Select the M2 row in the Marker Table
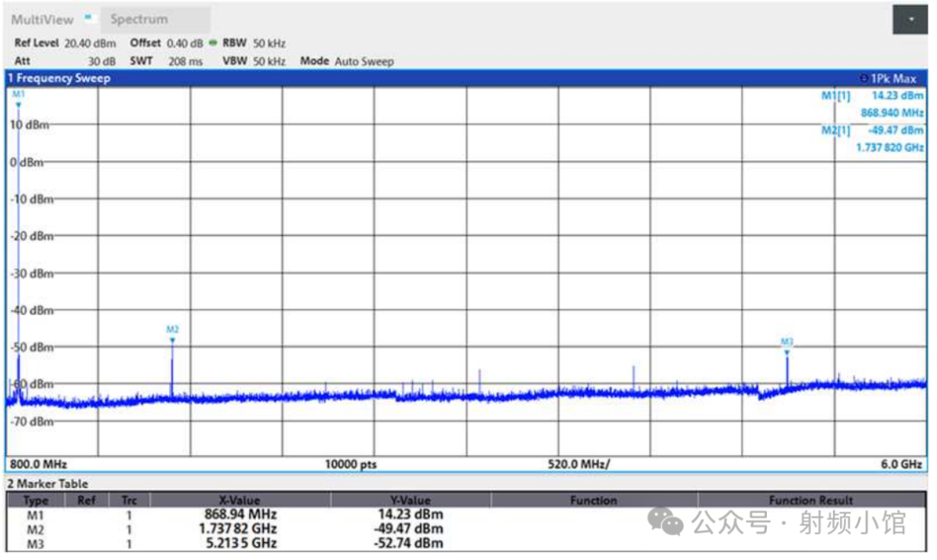The width and height of the screenshot is (937, 560). 36,528
